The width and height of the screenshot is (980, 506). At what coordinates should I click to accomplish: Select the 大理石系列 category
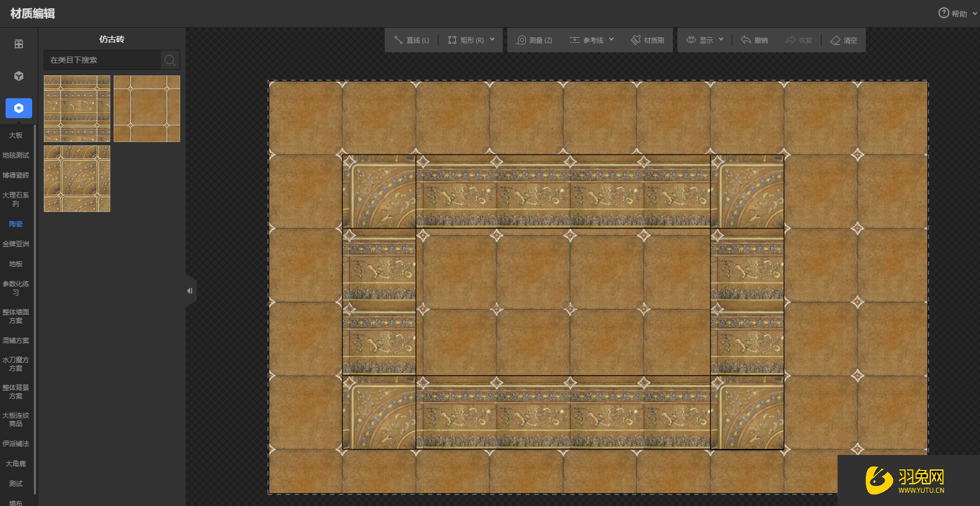pos(16,199)
